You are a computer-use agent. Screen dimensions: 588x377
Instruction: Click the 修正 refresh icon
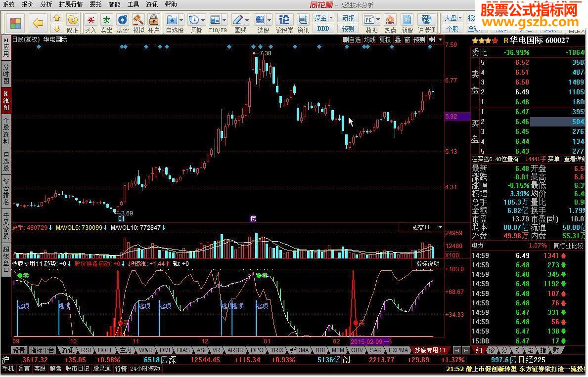72,23
